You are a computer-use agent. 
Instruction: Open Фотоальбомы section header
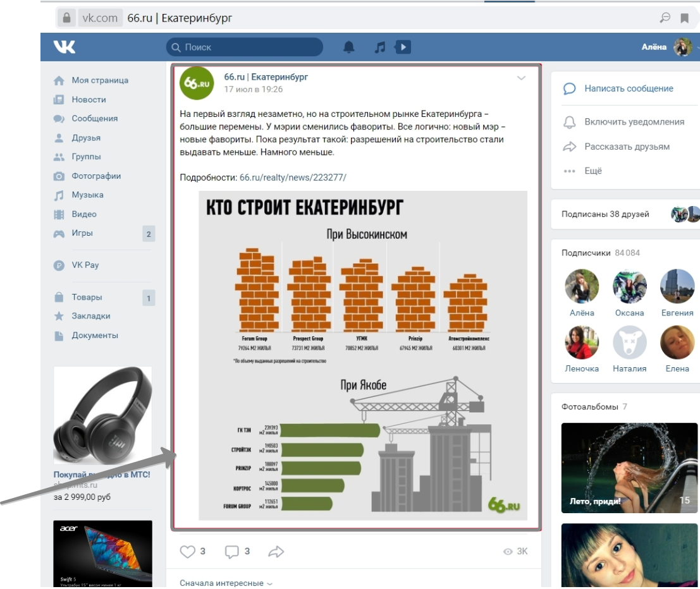(594, 406)
